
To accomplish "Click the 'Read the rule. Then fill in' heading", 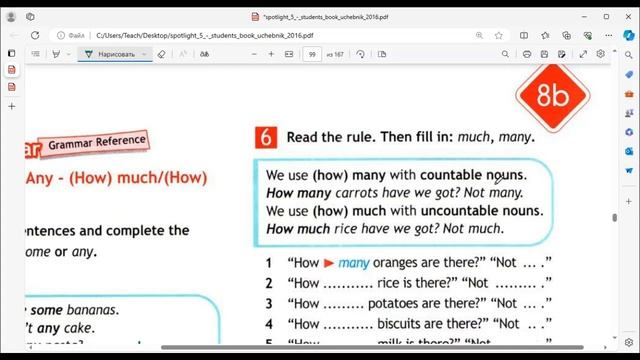I will tap(411, 137).
